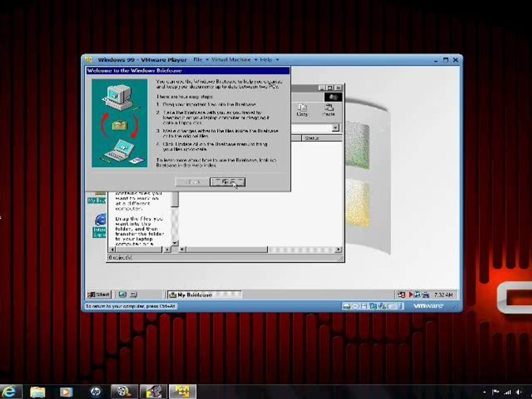Screen dimensions: 532x399
Task: Open the VMware Player File menu
Action: coord(201,60)
